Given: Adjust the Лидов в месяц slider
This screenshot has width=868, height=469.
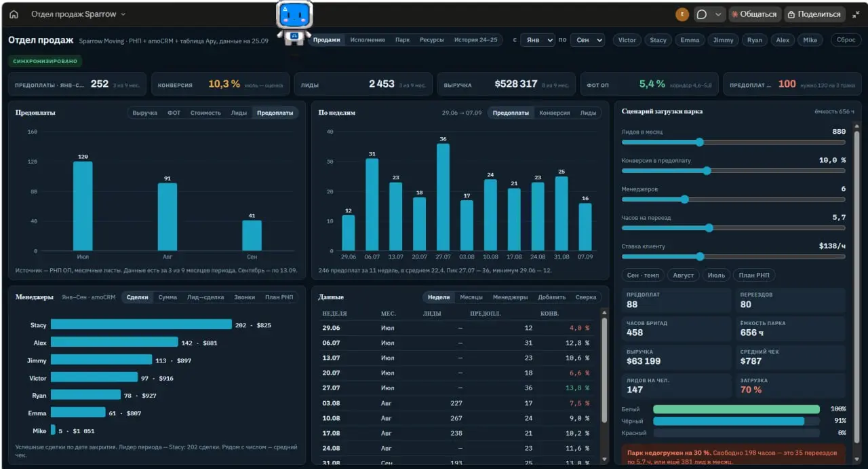Looking at the screenshot, I should pos(734,143).
